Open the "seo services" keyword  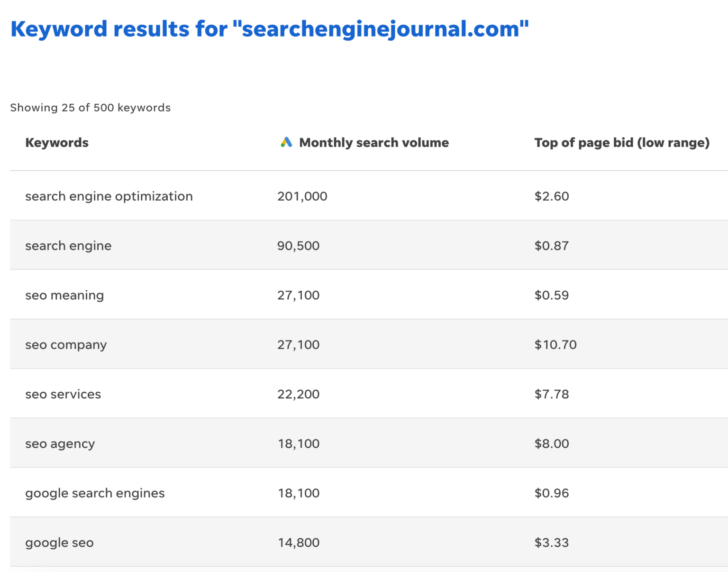click(x=63, y=394)
